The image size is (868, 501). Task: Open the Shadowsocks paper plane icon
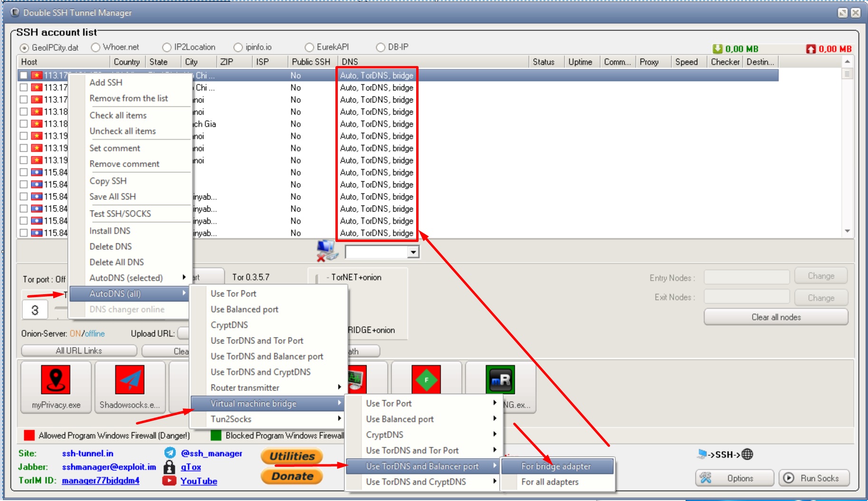(x=129, y=379)
